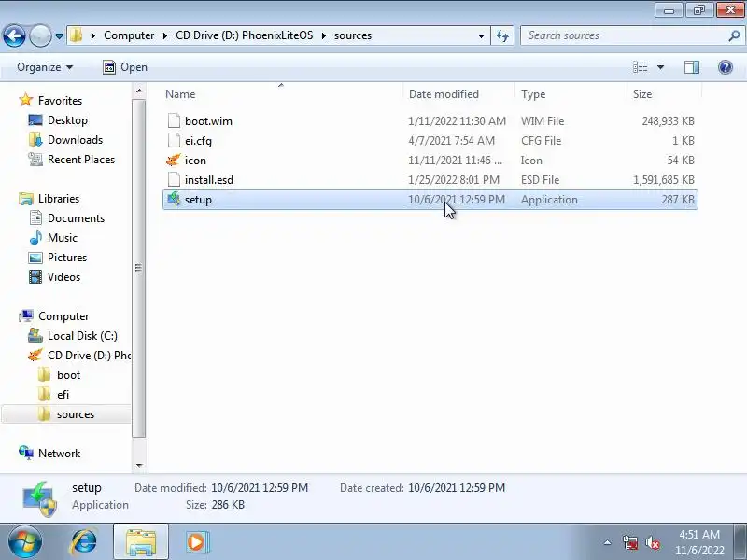Select the phoenix icon file's icon
Screen dimensions: 747x560
174,160
